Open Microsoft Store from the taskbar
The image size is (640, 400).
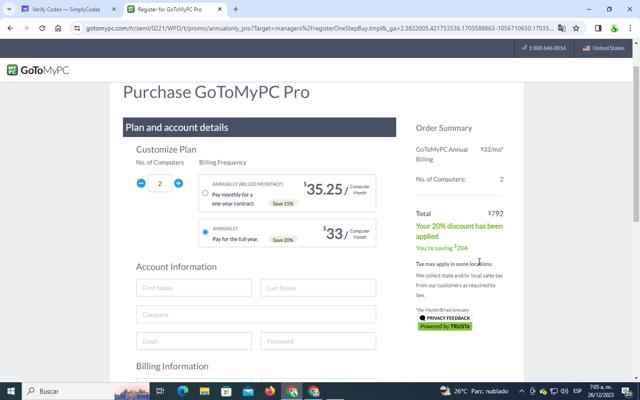coord(226,391)
